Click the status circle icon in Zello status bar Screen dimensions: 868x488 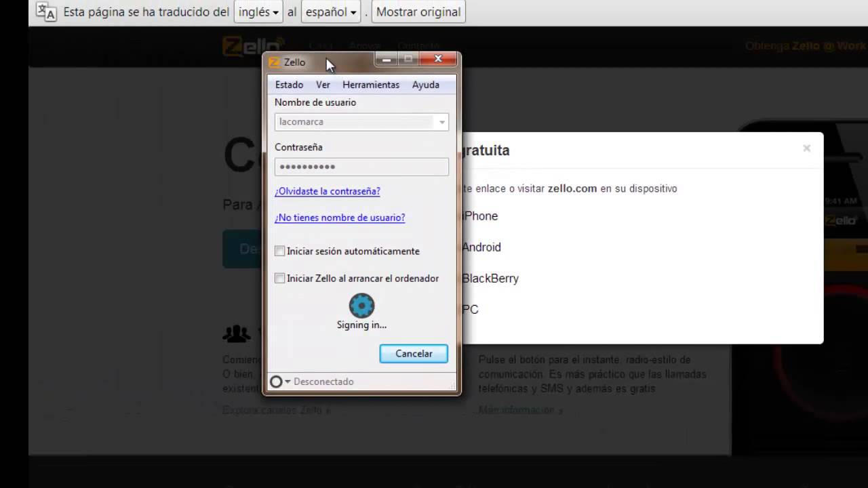pyautogui.click(x=276, y=382)
